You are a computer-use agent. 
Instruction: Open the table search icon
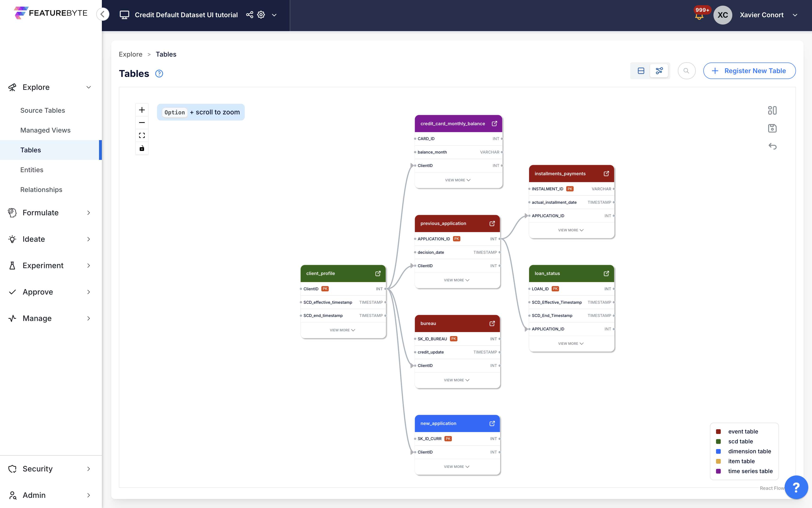pyautogui.click(x=686, y=71)
